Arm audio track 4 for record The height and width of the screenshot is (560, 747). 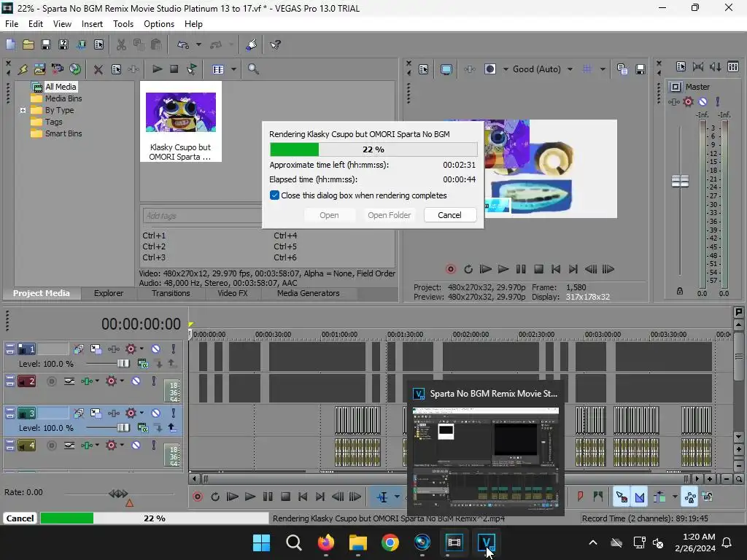click(52, 446)
